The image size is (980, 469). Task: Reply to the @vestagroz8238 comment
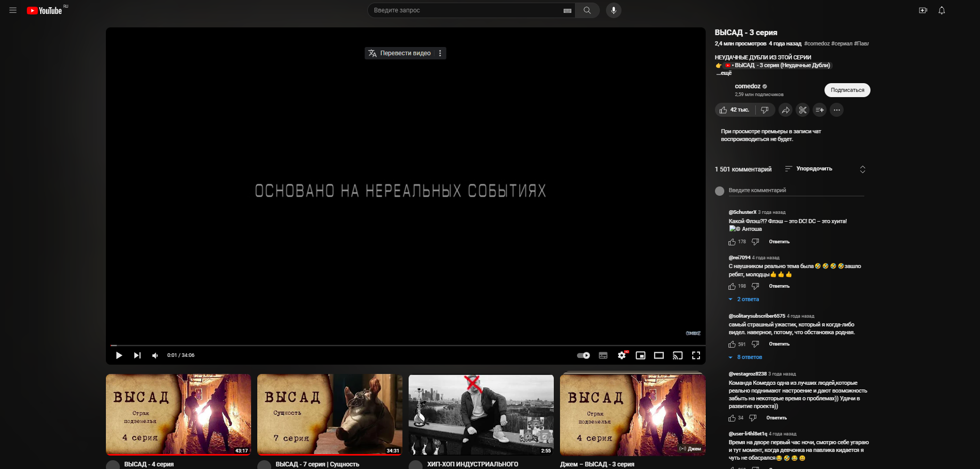pyautogui.click(x=776, y=418)
